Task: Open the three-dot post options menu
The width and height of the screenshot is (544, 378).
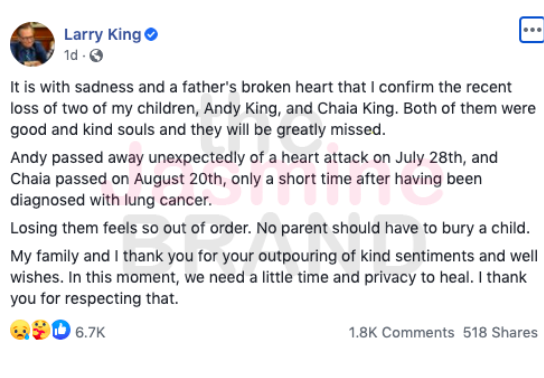Action: (x=532, y=30)
